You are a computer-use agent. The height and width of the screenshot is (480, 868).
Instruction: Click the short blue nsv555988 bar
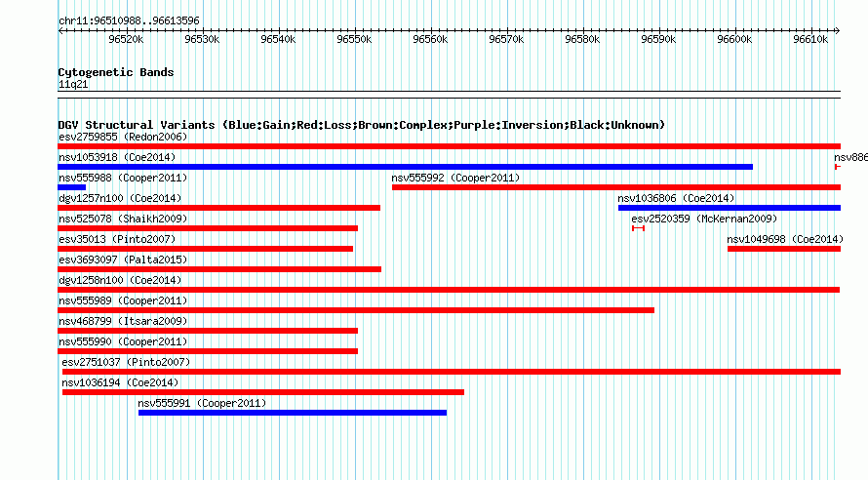pyautogui.click(x=71, y=187)
